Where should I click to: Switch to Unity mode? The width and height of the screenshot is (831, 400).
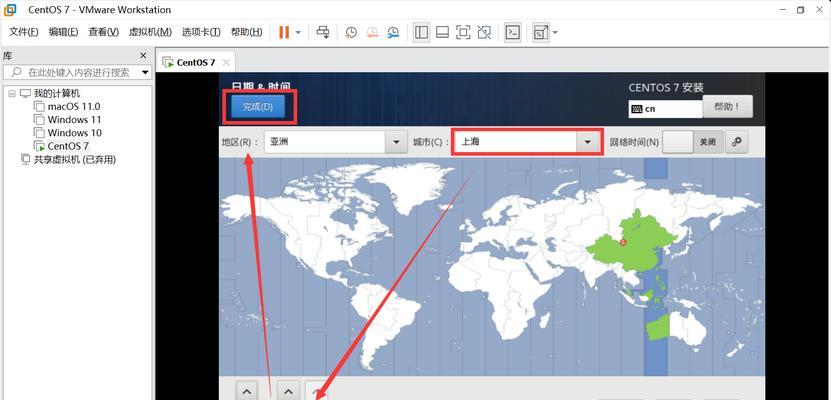tap(484, 32)
